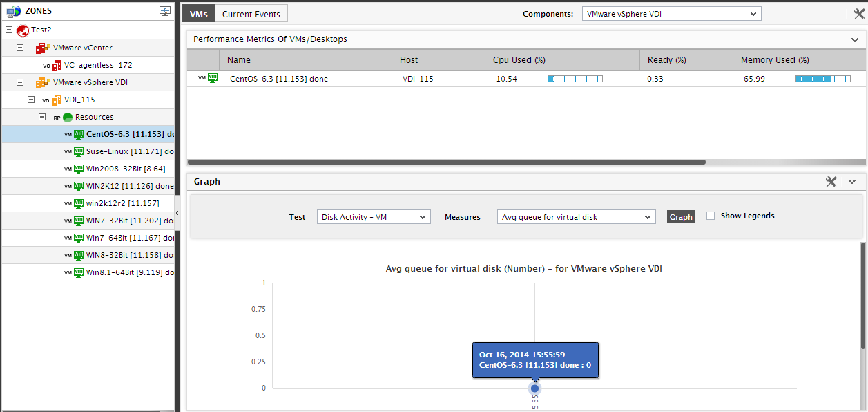This screenshot has height=412, width=868.
Task: Click the VM icon beside WIN2K12
Action: [79, 186]
